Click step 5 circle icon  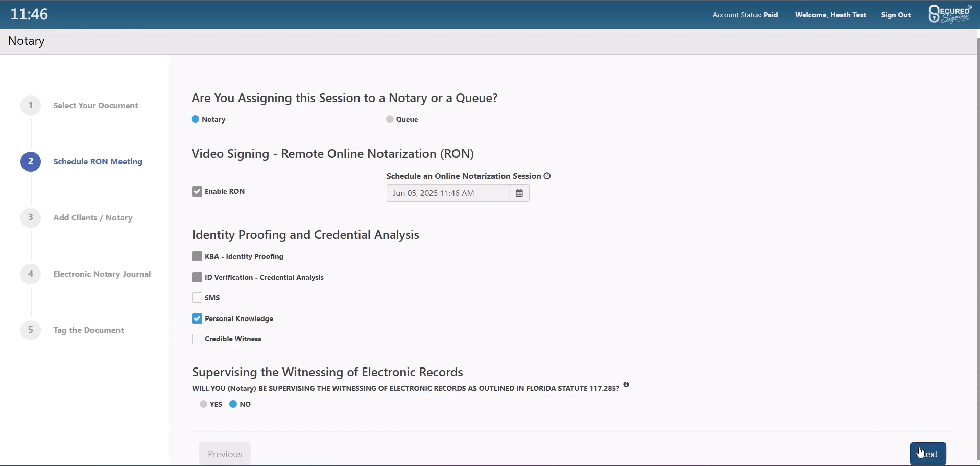tap(31, 330)
